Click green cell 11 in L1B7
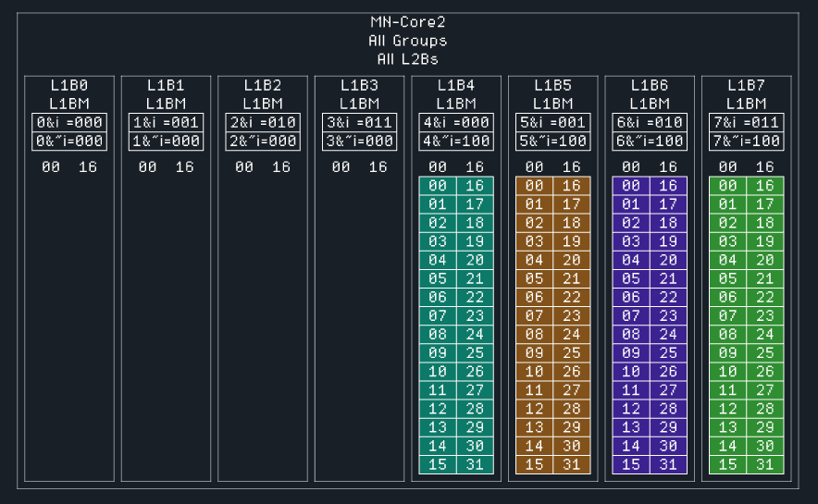 click(727, 390)
